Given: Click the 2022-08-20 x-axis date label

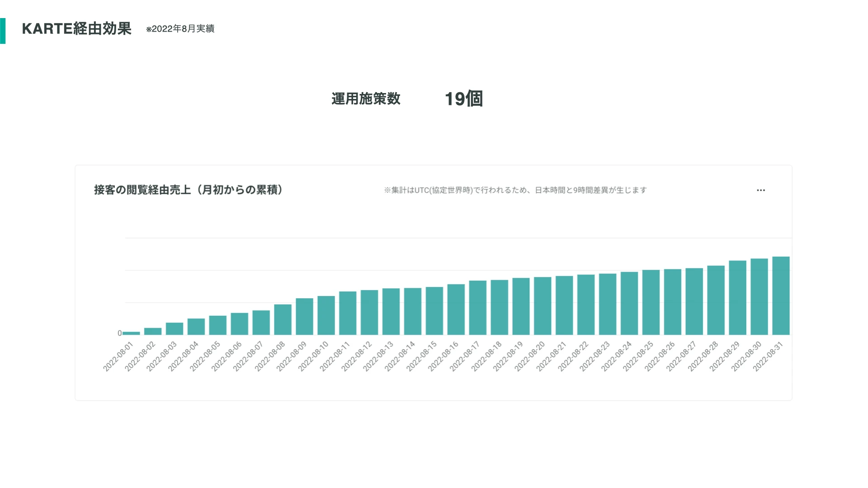Looking at the screenshot, I should (x=530, y=357).
